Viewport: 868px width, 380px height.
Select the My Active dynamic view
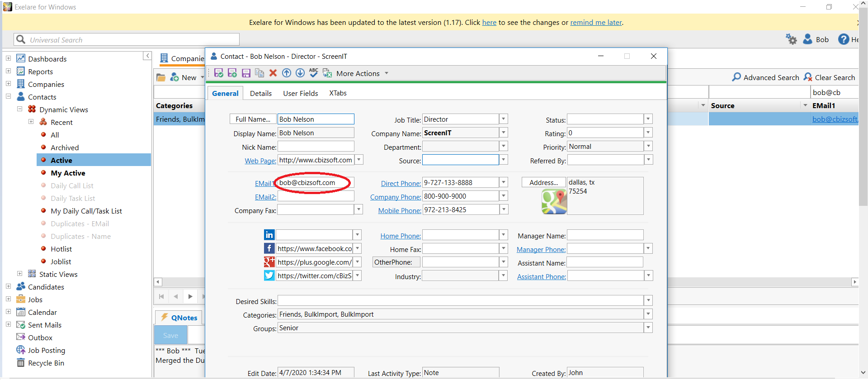pyautogui.click(x=68, y=173)
